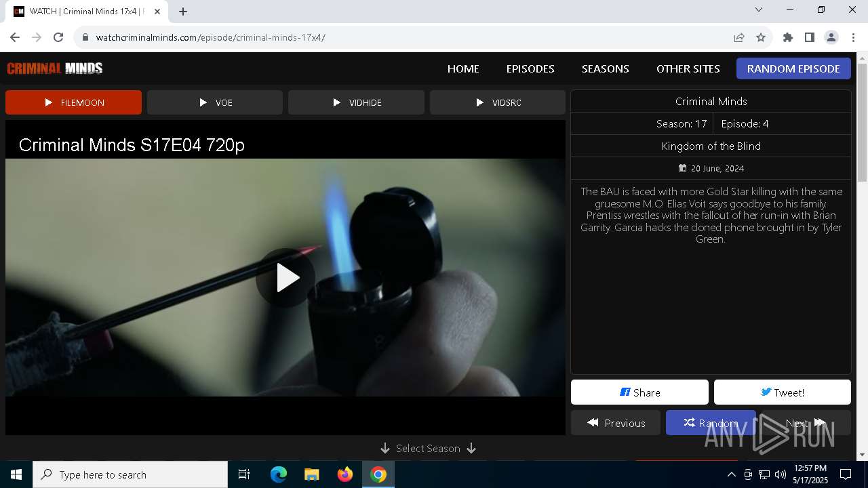This screenshot has width=868, height=488.
Task: Reload the current page
Action: tap(58, 37)
